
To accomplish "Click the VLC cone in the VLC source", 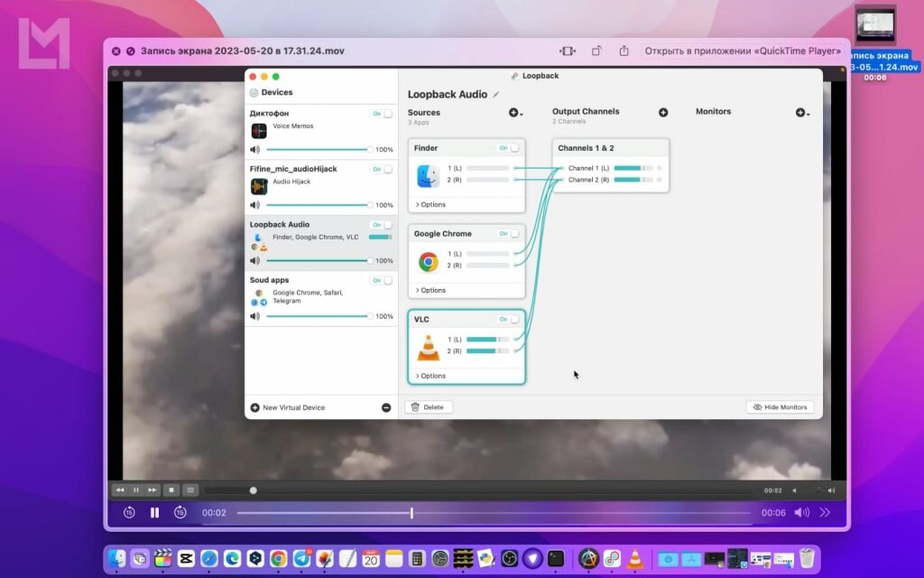I will pos(428,348).
